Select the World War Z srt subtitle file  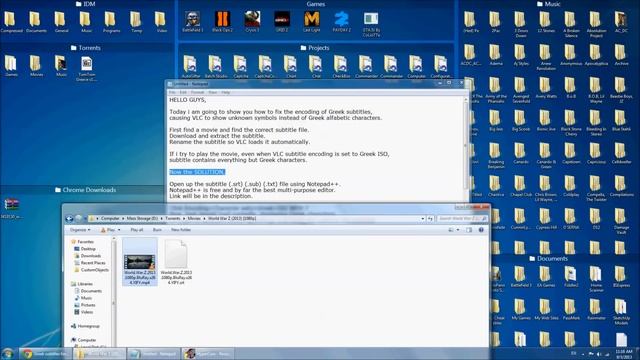point(176,262)
